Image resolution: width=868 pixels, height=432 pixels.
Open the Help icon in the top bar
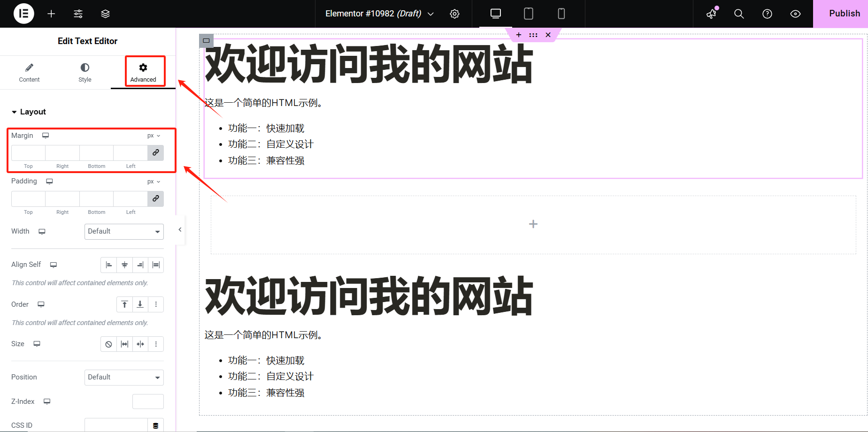[x=767, y=14]
